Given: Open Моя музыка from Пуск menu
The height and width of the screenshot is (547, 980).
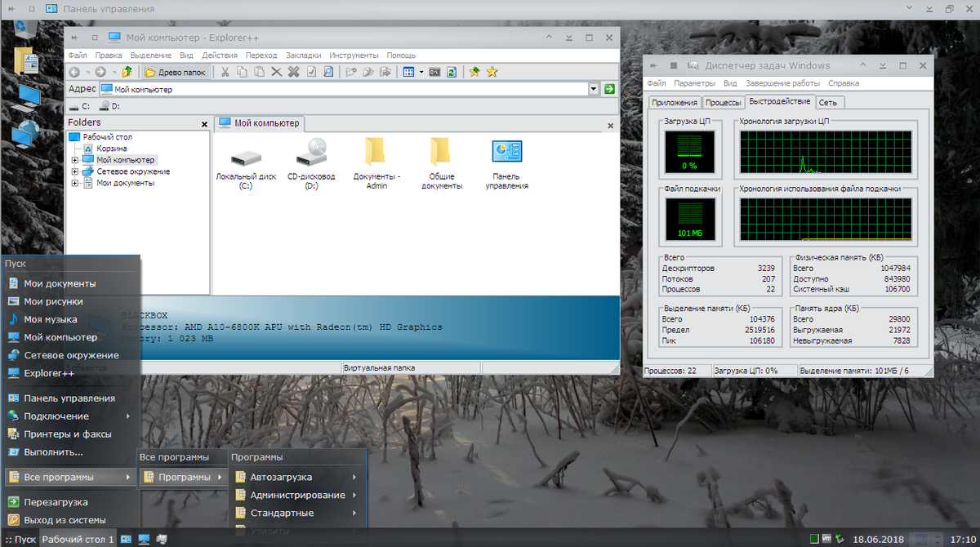Looking at the screenshot, I should click(x=71, y=319).
